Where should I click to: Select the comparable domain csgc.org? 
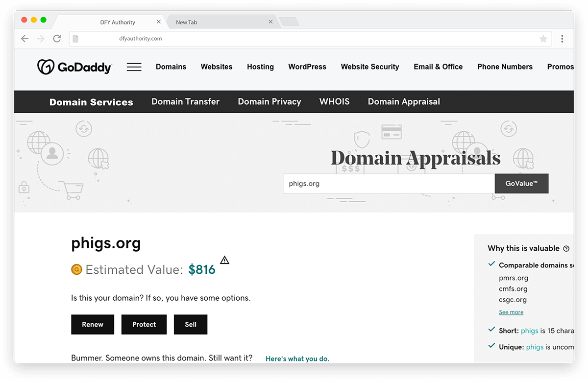pyautogui.click(x=513, y=300)
